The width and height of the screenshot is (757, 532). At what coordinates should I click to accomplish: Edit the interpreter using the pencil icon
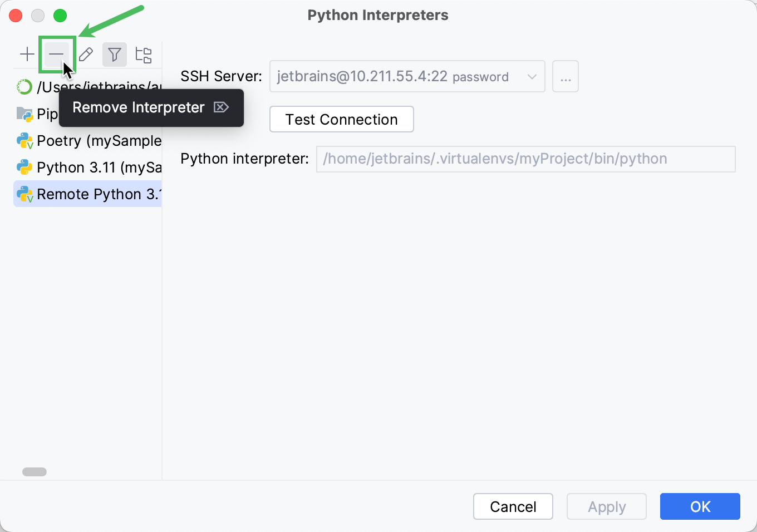86,54
